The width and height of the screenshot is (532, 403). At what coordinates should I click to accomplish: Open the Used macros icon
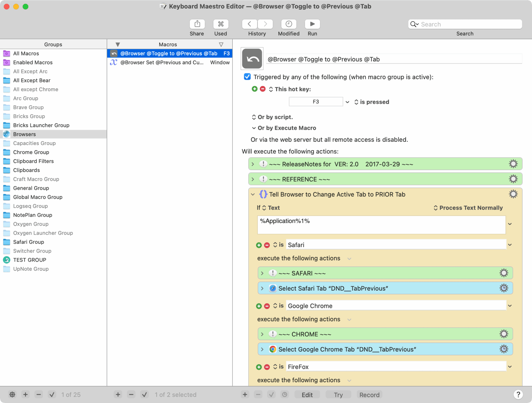point(221,24)
